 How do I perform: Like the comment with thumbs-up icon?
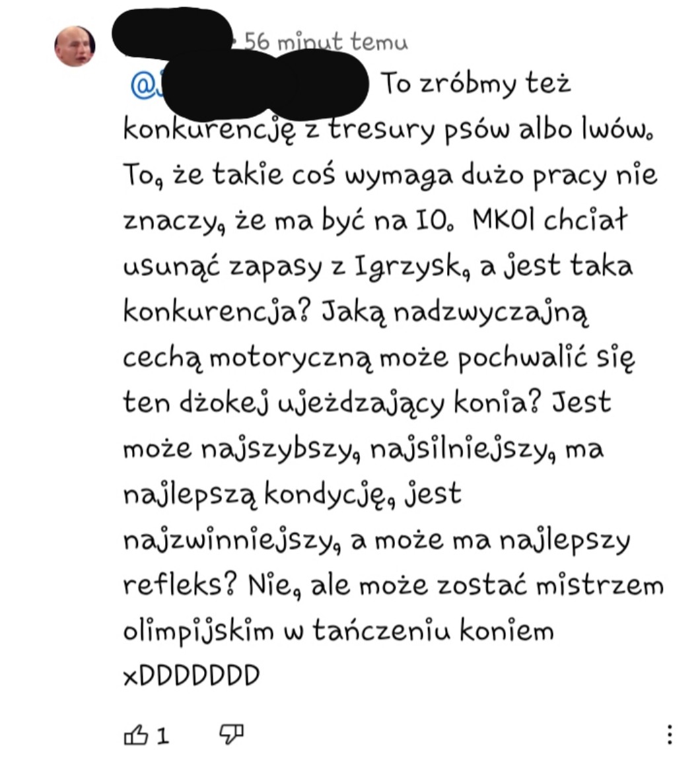[x=136, y=734]
